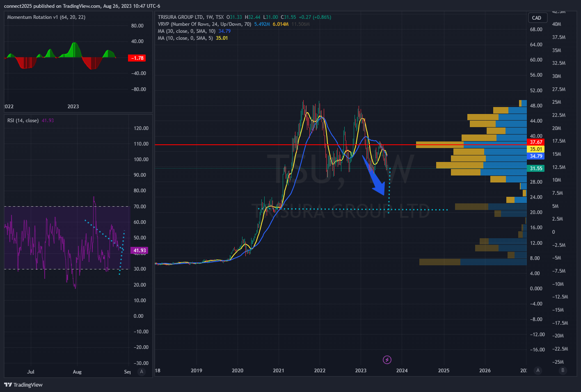Image resolution: width=581 pixels, height=392 pixels.
Task: Click the 70.00 level on RSI scale
Action: (140, 207)
